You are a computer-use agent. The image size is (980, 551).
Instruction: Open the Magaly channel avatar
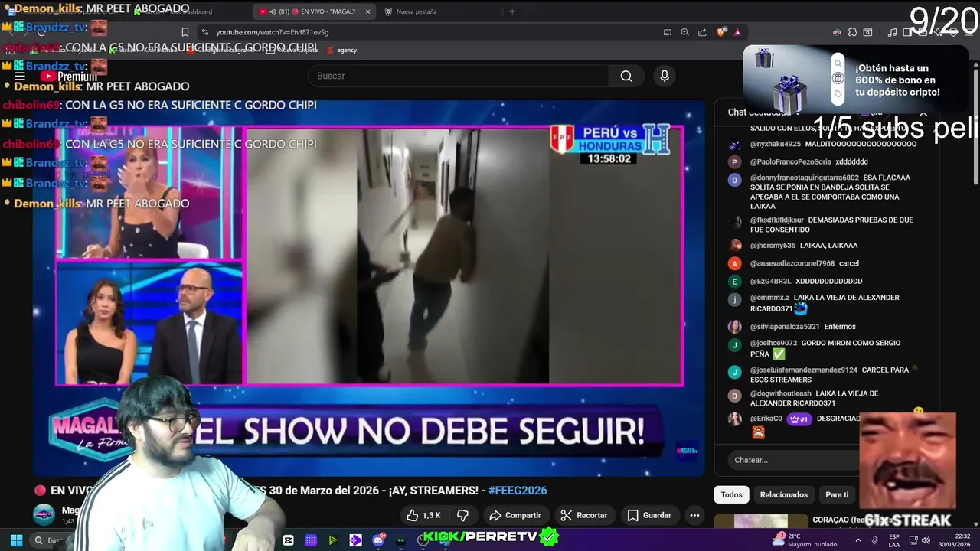[44, 514]
